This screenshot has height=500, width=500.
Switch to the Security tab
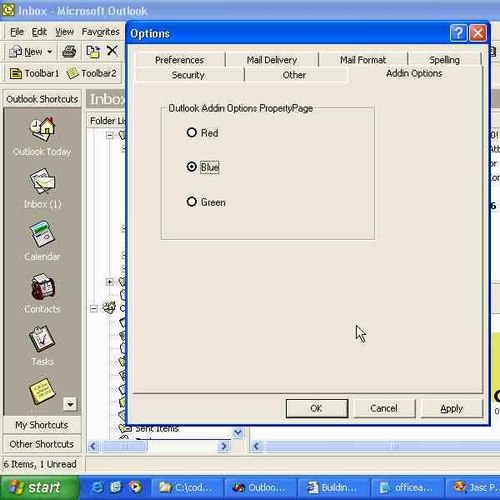[x=188, y=75]
